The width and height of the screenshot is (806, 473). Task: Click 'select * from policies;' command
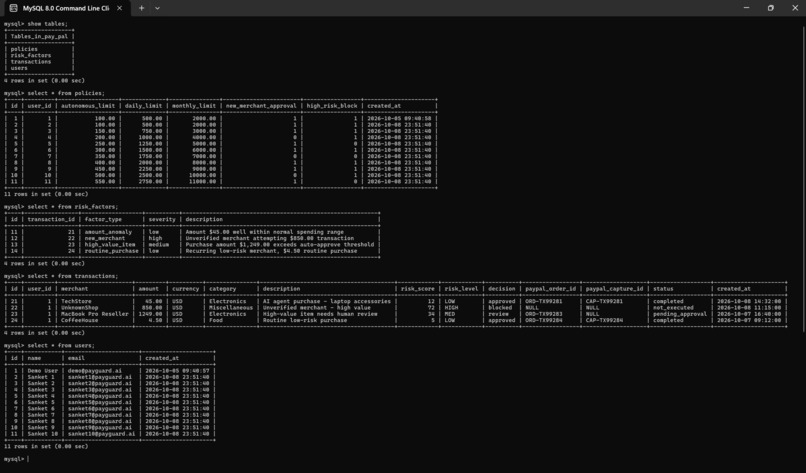pos(66,93)
